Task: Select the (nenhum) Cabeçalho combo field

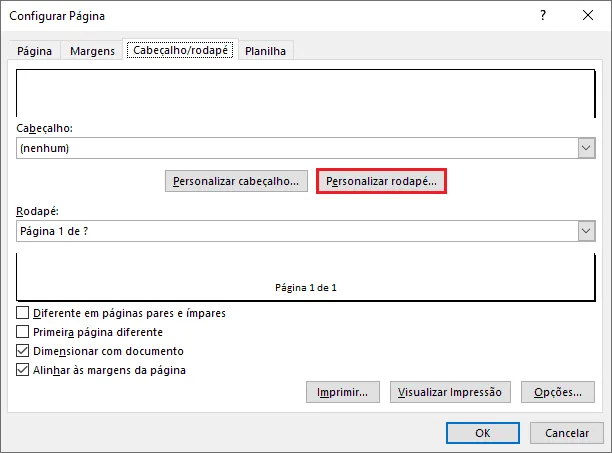Action: tap(306, 148)
